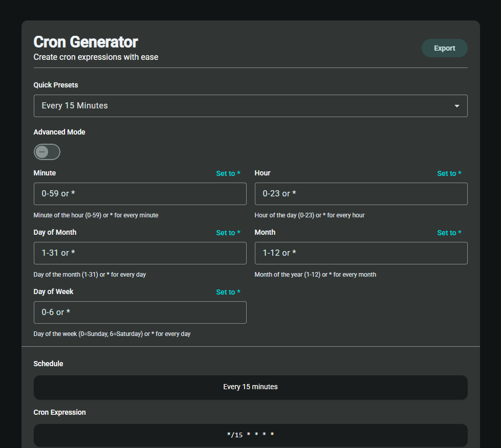Toggle the Advanced Mode switch

[47, 152]
